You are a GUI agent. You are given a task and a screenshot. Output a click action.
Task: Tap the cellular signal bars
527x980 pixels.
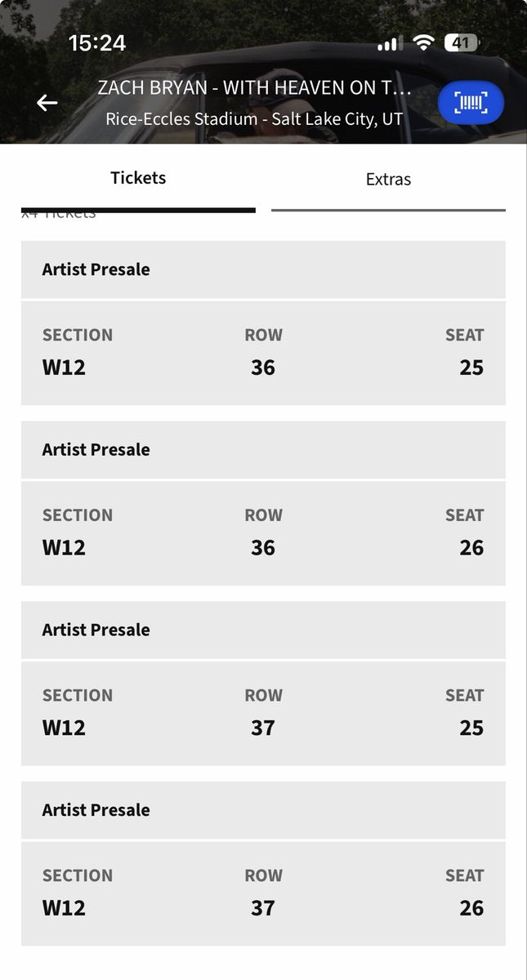pyautogui.click(x=390, y=44)
